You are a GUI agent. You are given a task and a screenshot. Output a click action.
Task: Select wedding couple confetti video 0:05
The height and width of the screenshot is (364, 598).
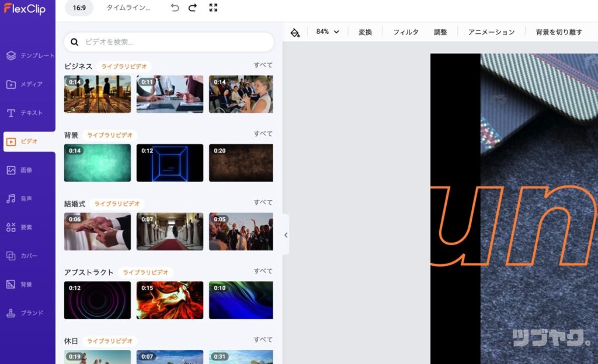(x=241, y=232)
